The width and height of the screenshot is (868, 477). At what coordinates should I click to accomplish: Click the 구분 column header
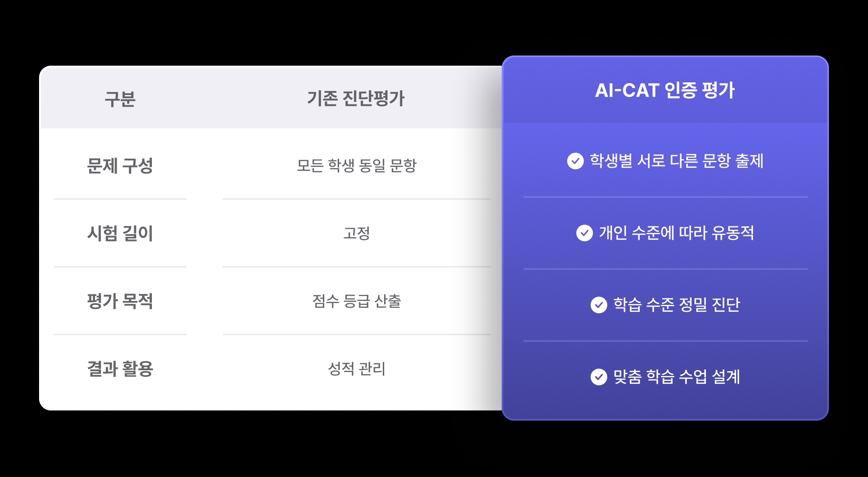(120, 99)
